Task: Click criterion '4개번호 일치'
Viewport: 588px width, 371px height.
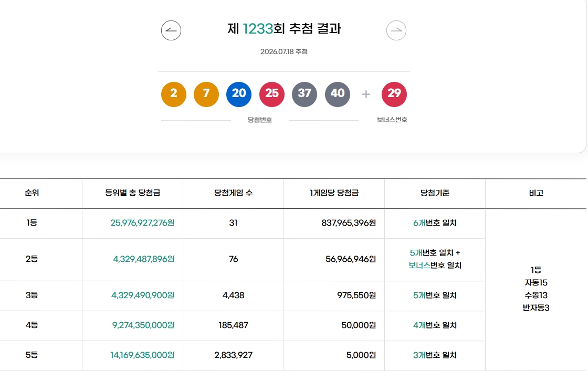Action: click(435, 325)
